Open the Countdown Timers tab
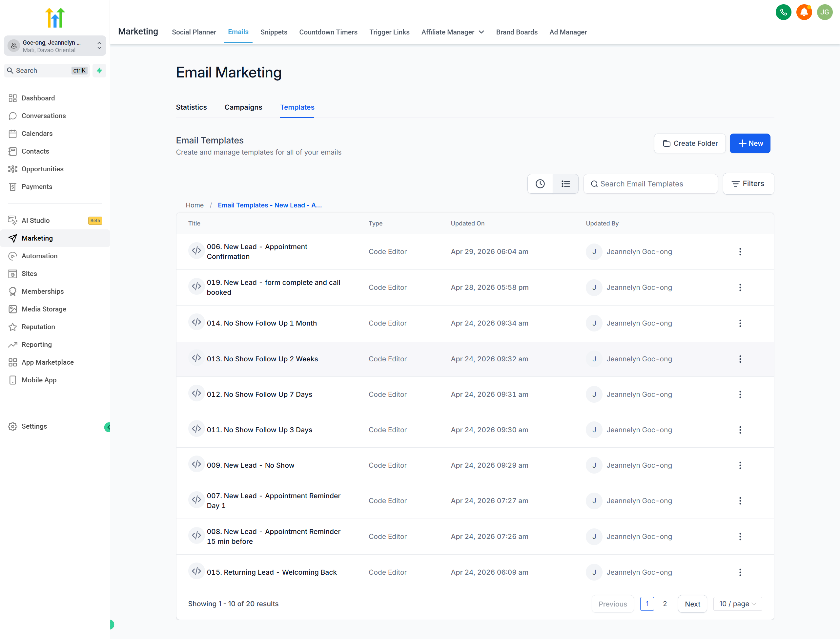840x639 pixels. coord(328,32)
